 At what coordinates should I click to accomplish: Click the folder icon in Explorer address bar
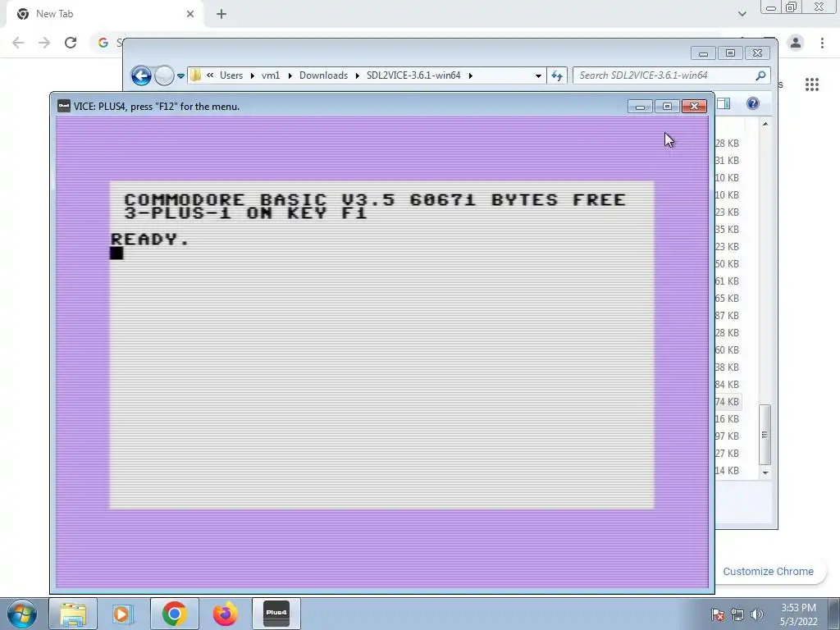(x=196, y=75)
